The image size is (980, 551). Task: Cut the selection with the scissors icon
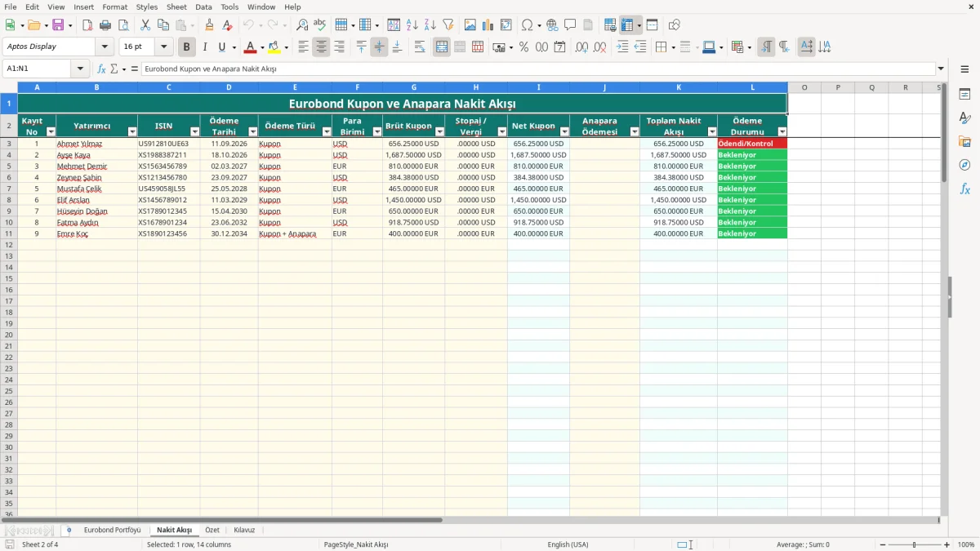pyautogui.click(x=145, y=25)
